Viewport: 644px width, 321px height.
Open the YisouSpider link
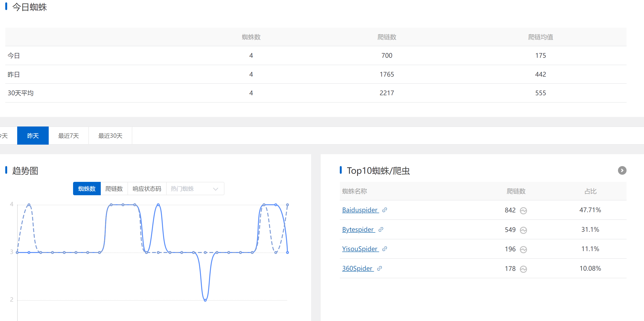coord(360,249)
